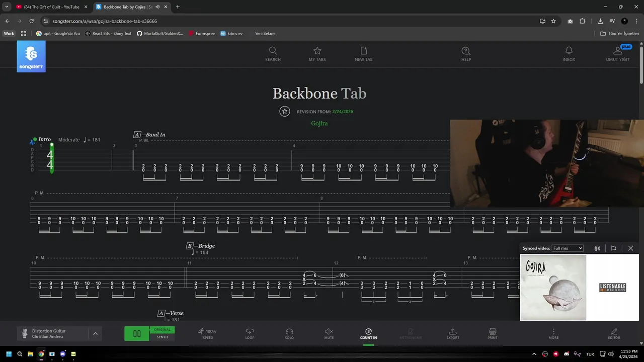Viewport: 644px width, 362px height.
Task: Open Tüm Yer İşaretleri bookmarks folder
Action: (x=620, y=34)
